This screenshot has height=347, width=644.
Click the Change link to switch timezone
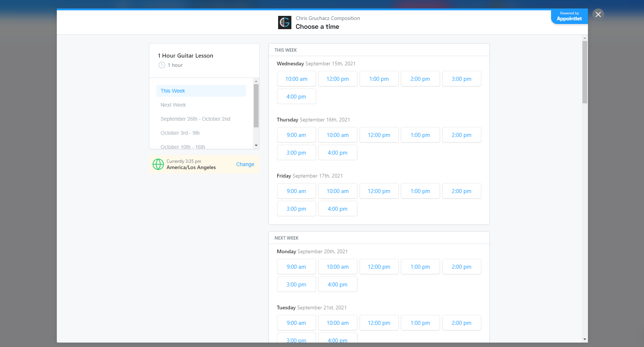[x=245, y=164]
